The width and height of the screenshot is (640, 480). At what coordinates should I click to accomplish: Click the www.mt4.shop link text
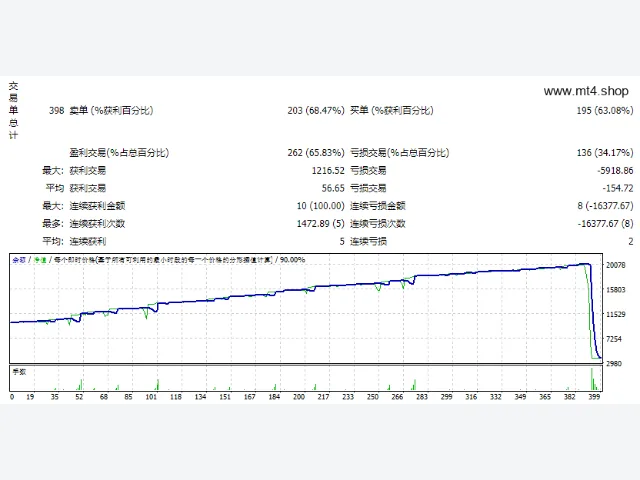pos(586,91)
